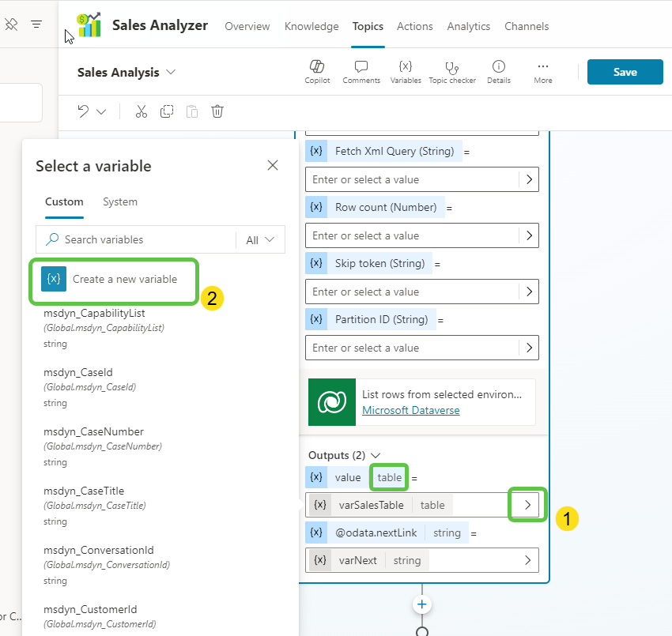
Task: Click the Search variables field
Action: point(142,239)
